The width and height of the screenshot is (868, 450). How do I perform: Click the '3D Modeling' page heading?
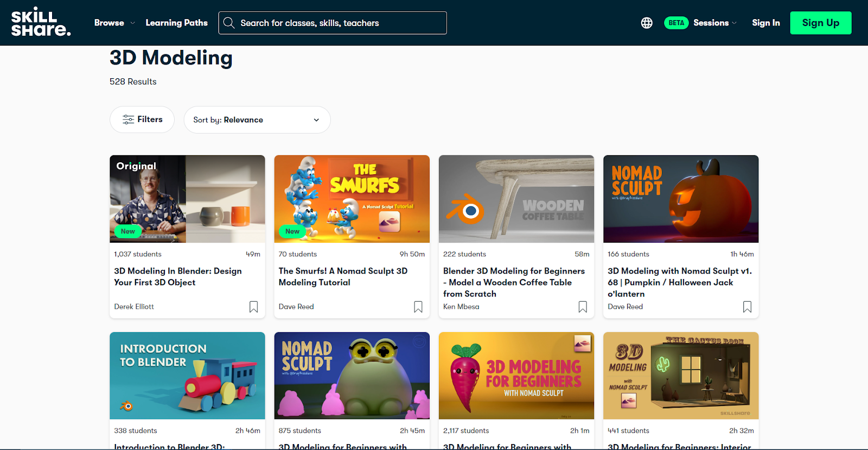pos(171,58)
